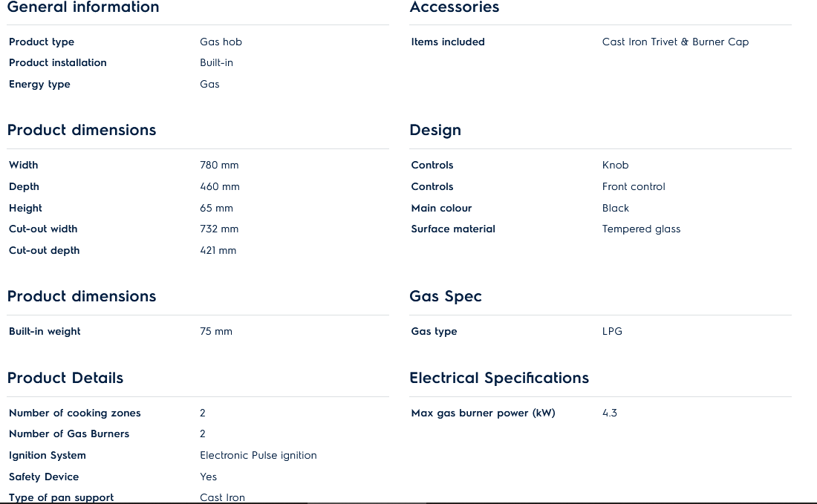This screenshot has height=504, width=817.
Task: Select the Accessories section heading
Action: point(454,7)
